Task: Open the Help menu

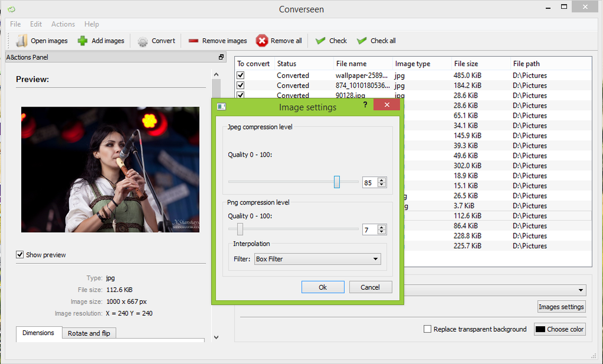Action: click(x=92, y=24)
